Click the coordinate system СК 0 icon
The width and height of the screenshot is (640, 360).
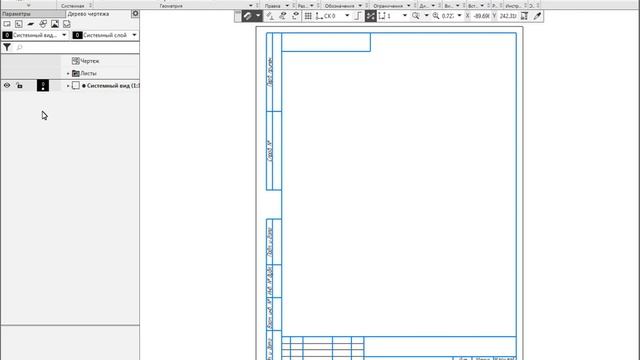coord(319,16)
